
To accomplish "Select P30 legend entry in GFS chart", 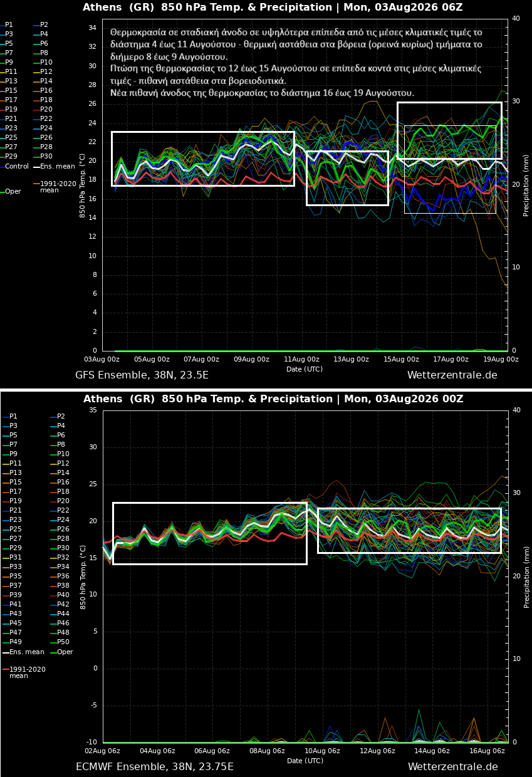I will coord(43,157).
